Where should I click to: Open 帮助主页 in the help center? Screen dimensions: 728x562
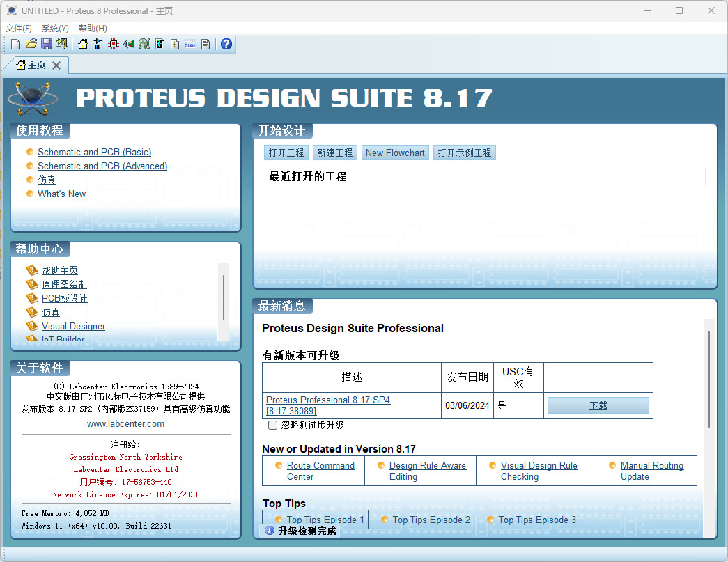[x=60, y=271]
